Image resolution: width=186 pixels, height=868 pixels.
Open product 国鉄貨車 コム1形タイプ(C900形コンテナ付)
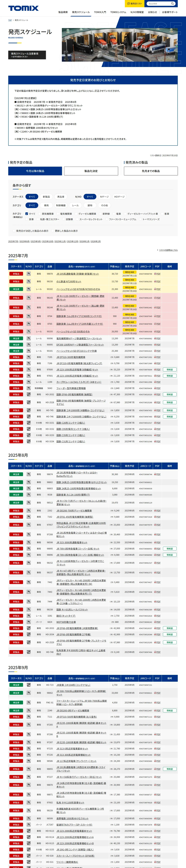(x=79, y=316)
